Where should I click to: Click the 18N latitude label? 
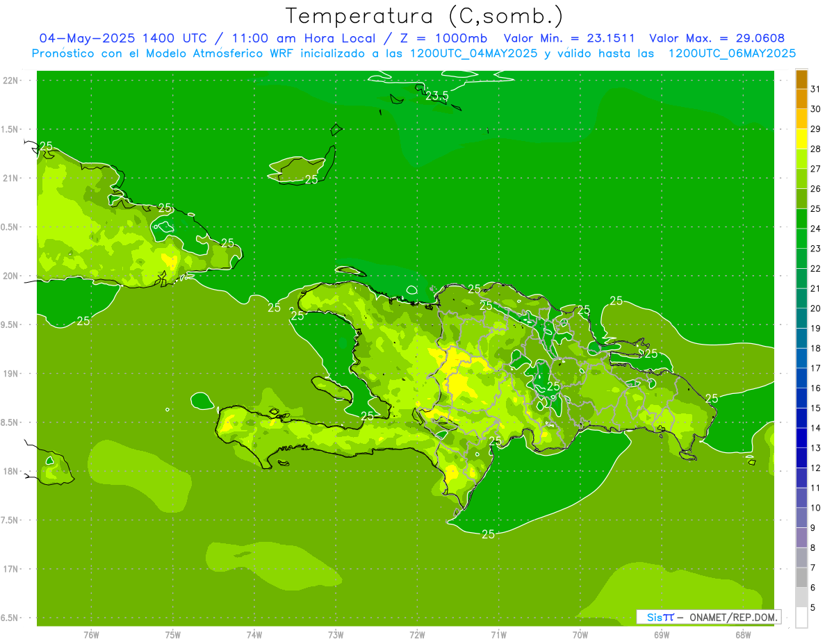12,471
